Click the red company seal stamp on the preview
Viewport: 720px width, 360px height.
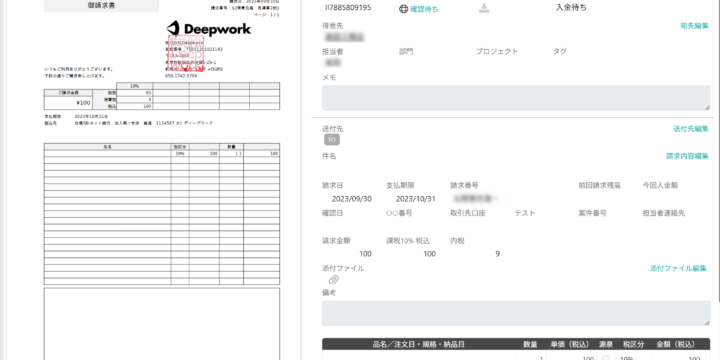(186, 54)
